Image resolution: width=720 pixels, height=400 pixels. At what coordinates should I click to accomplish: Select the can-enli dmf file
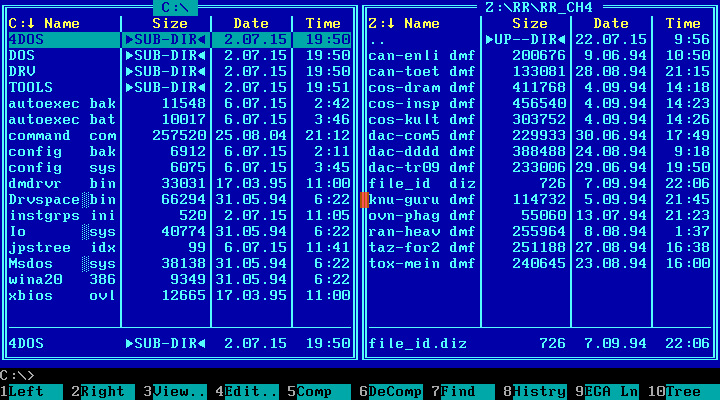click(540, 56)
